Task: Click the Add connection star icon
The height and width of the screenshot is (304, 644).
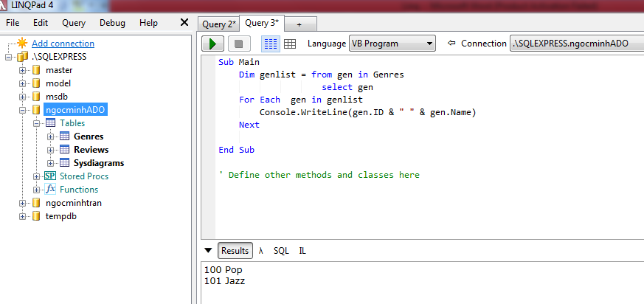Action: pos(22,43)
